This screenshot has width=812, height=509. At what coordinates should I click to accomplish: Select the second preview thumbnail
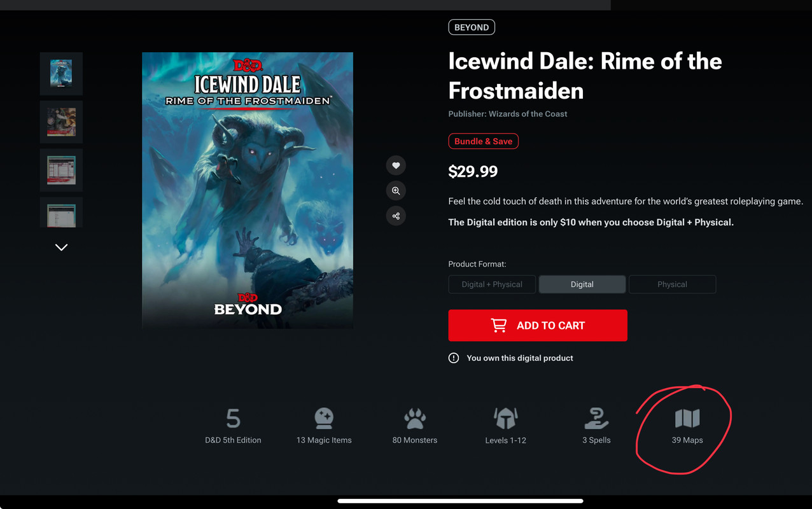pyautogui.click(x=61, y=122)
